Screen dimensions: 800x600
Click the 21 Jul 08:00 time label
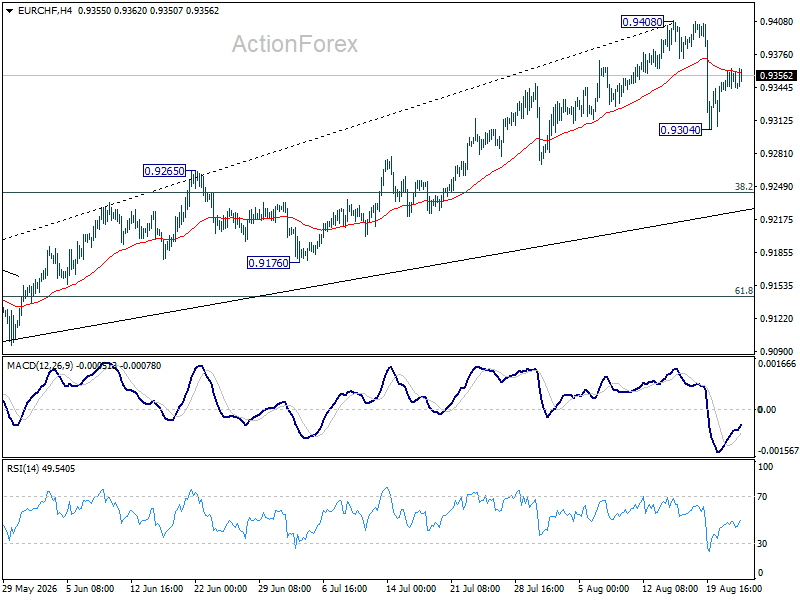pyautogui.click(x=476, y=589)
